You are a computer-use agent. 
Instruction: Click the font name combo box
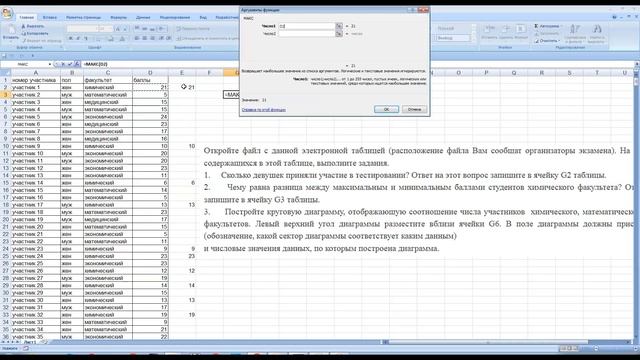(82, 29)
